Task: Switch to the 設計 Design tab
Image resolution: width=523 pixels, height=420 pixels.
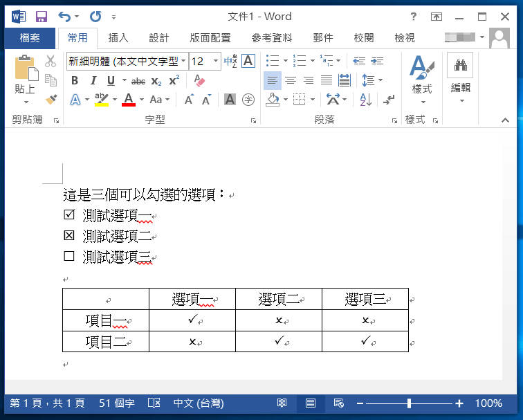Action: (x=159, y=38)
